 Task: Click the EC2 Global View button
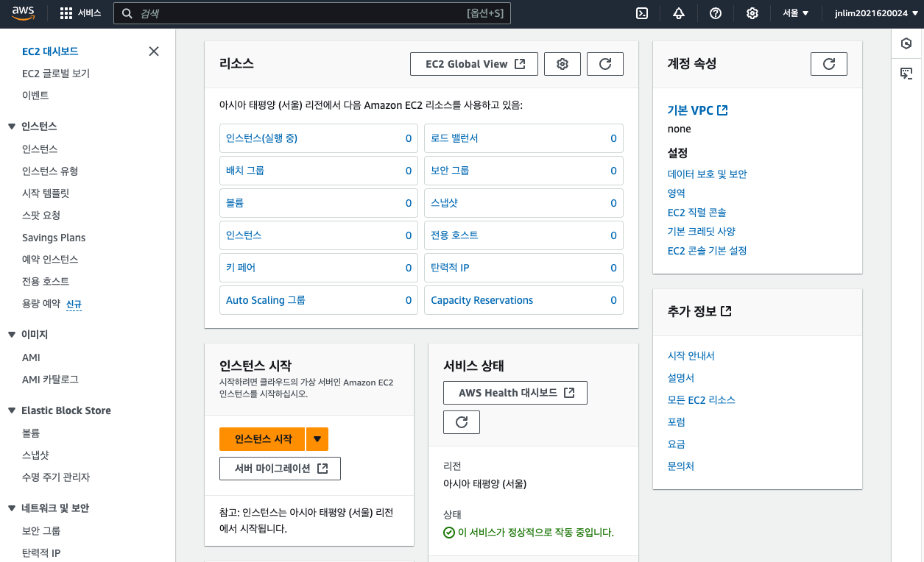pos(474,64)
